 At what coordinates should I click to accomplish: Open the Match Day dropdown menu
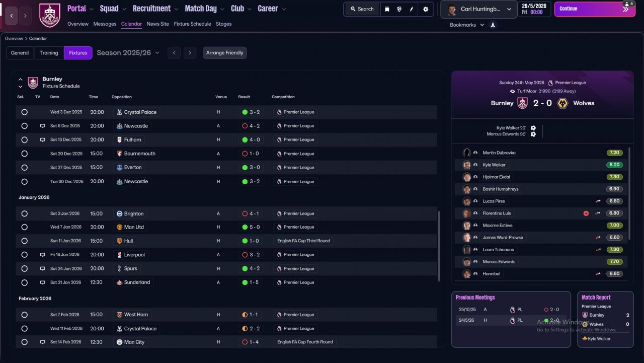204,9
